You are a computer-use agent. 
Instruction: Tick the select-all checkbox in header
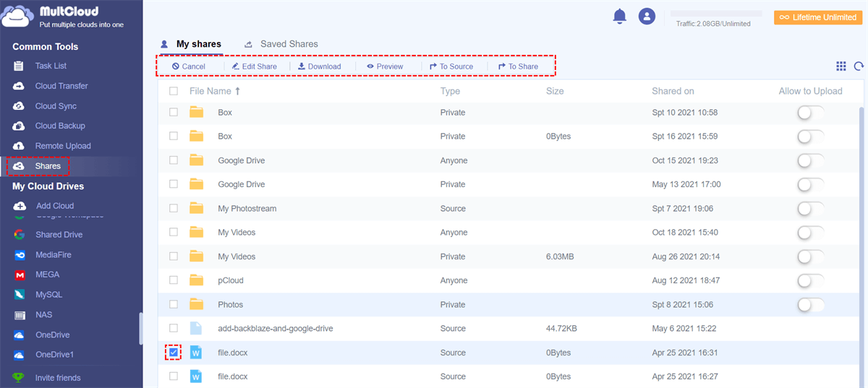click(x=174, y=91)
